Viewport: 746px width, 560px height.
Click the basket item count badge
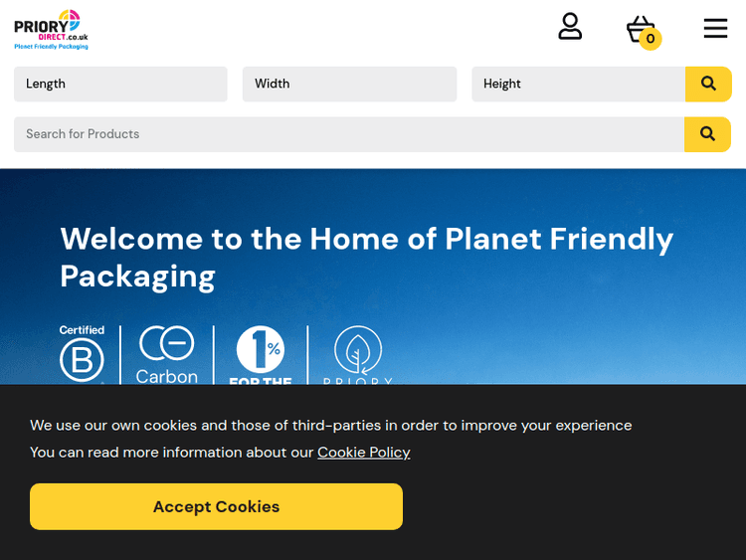[651, 40]
